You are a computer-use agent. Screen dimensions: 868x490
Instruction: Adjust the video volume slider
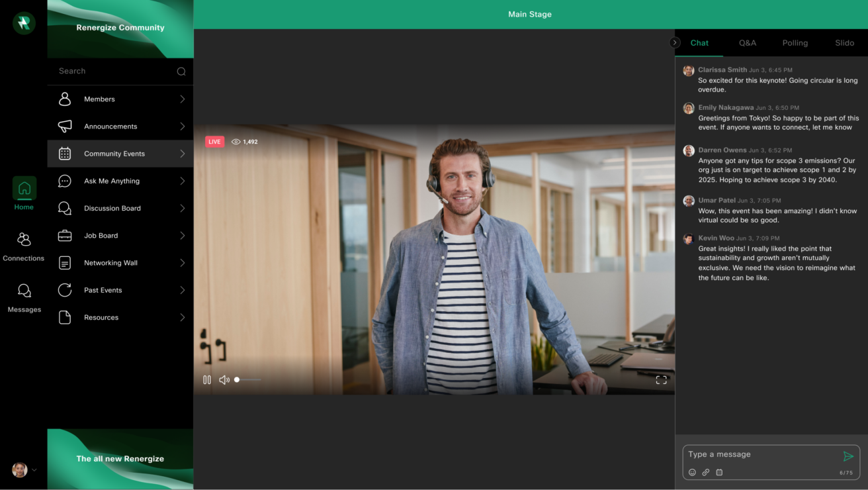point(248,380)
